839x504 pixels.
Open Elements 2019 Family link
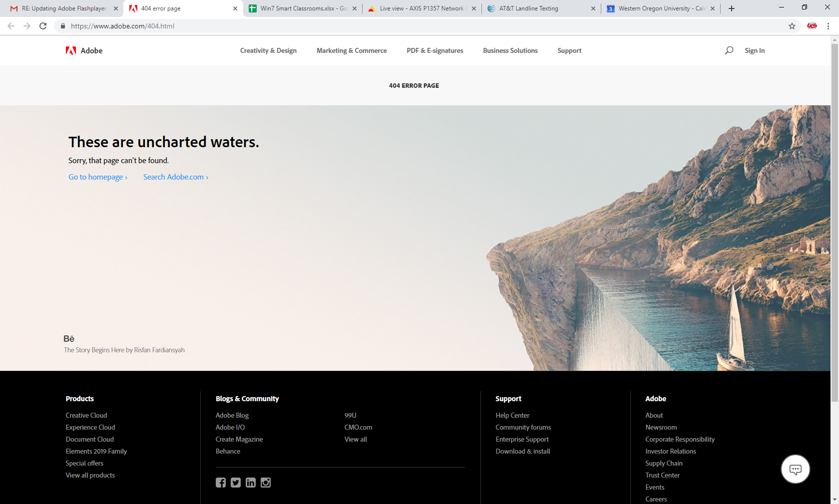pos(96,451)
